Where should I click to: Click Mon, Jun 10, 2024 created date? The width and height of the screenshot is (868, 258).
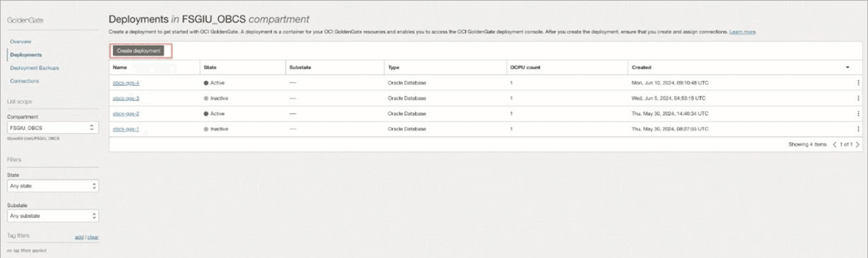(x=670, y=83)
